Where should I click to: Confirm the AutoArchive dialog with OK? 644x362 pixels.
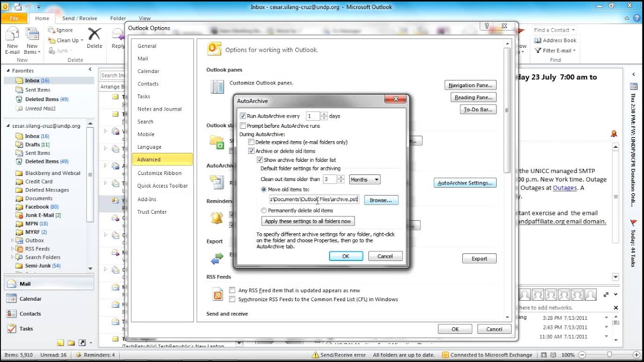click(346, 256)
